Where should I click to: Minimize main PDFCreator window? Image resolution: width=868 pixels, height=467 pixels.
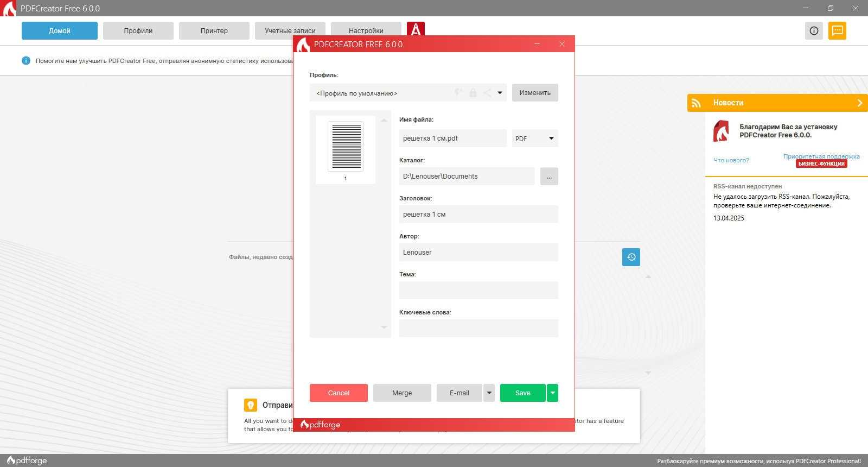(806, 8)
